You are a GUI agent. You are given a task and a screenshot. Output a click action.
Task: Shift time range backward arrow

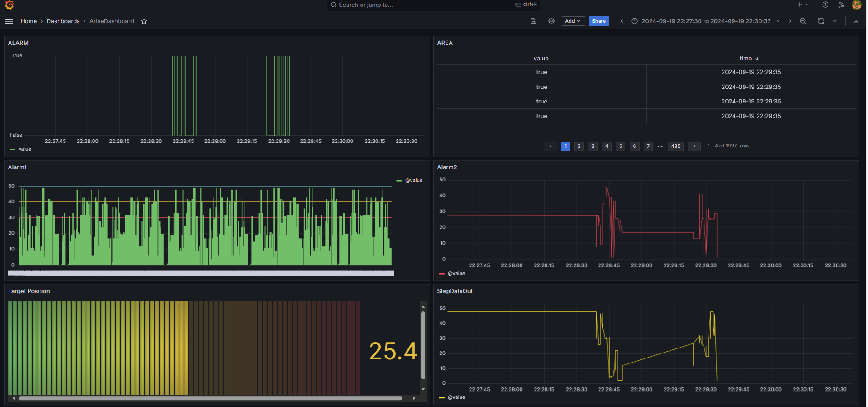pyautogui.click(x=622, y=21)
